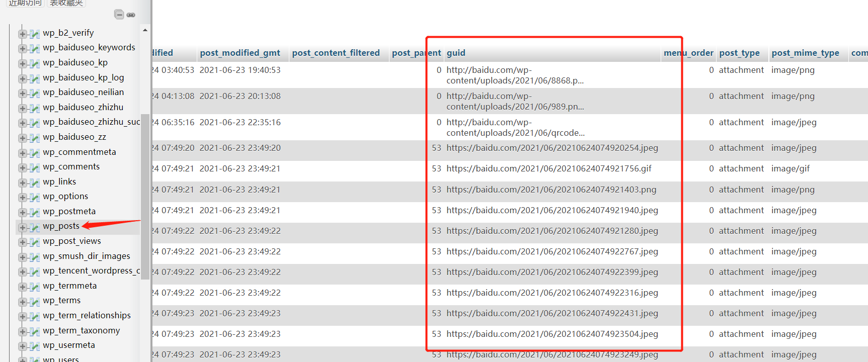Click the table icon beside wp_comments
Screen dimensions: 868x362
coord(34,167)
